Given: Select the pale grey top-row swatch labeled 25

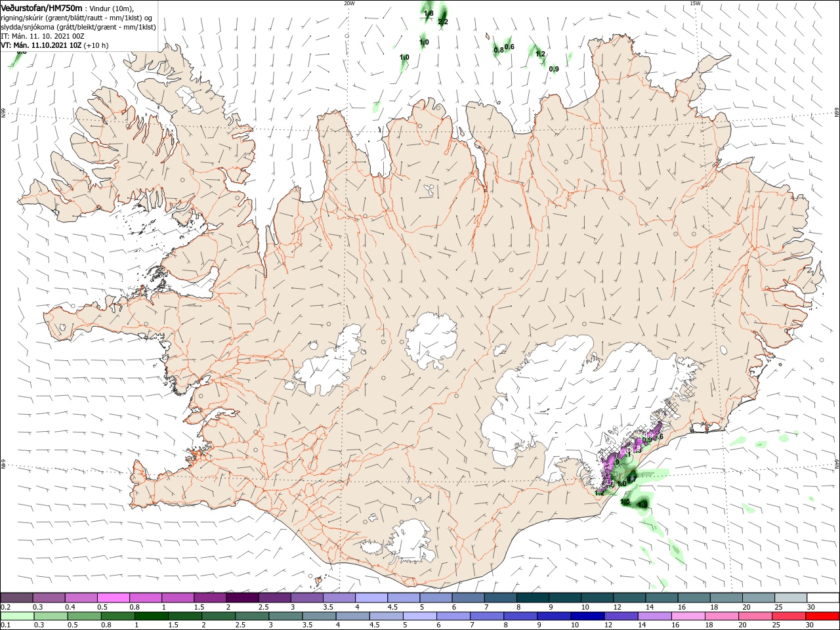Looking at the screenshot, I should click(x=791, y=598).
